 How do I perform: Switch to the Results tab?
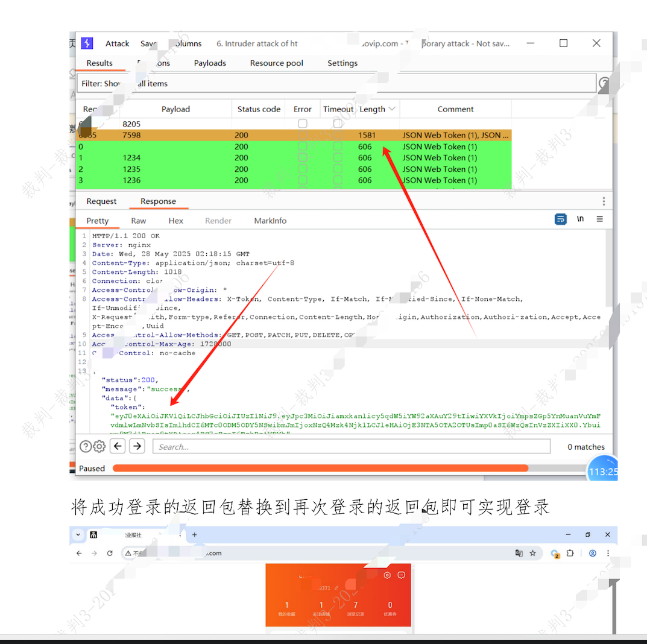(99, 63)
